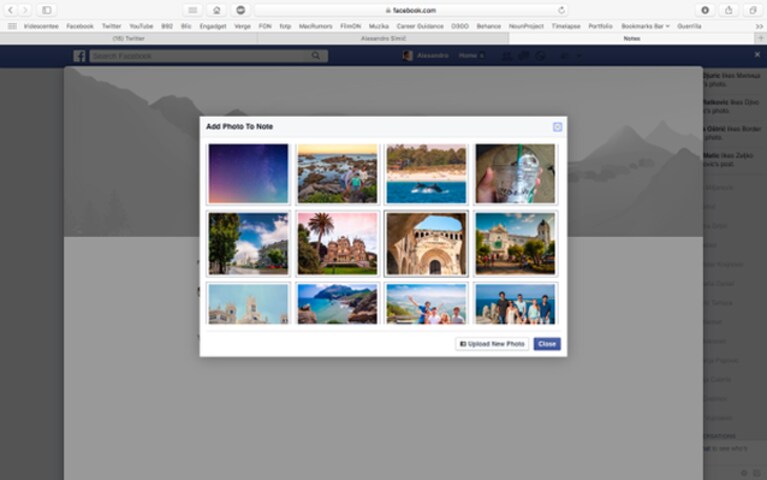Image resolution: width=767 pixels, height=480 pixels.
Task: Click the facebook.com address field
Action: [x=411, y=10]
